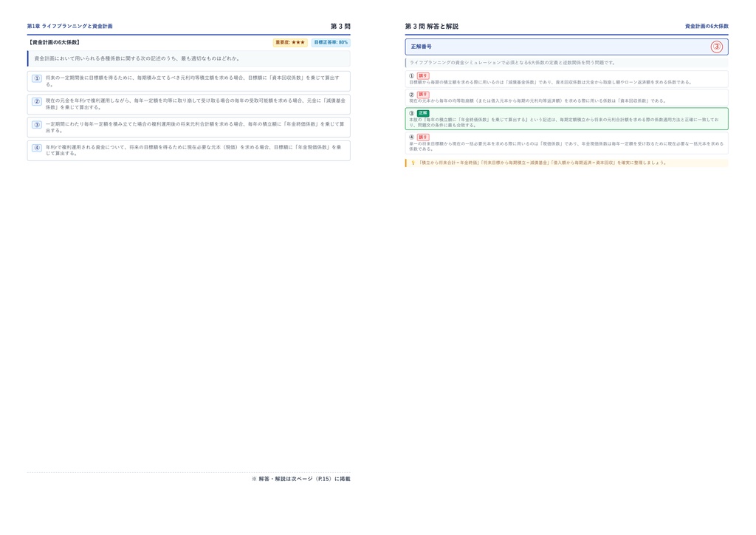
Task: Click explanation ① text beginning 目標額から毎期の積立額
Action: tap(551, 83)
